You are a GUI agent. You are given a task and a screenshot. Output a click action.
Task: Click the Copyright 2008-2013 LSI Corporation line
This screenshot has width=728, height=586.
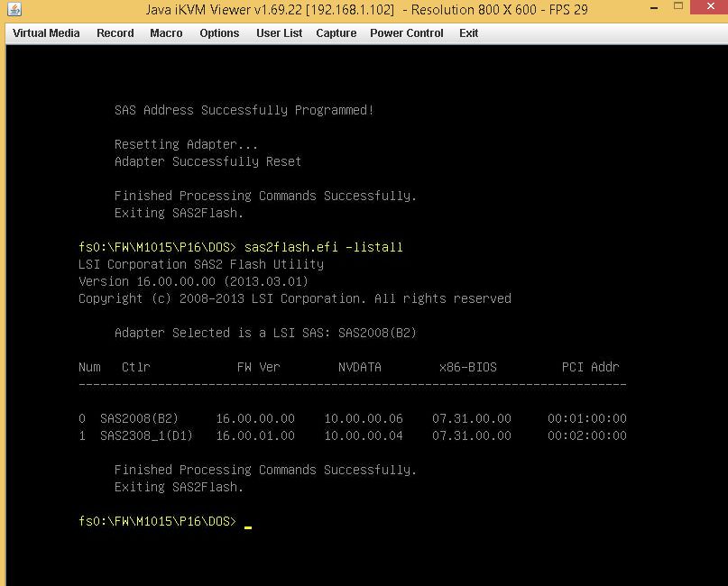point(295,298)
